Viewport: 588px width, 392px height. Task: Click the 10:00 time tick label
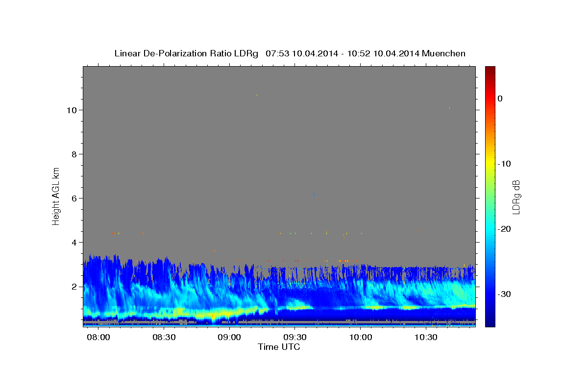[x=361, y=338]
